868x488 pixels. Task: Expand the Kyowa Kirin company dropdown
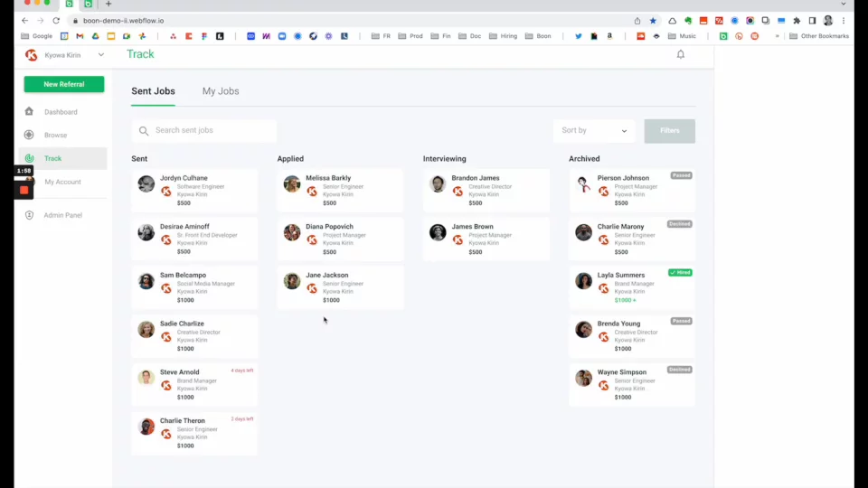101,55
